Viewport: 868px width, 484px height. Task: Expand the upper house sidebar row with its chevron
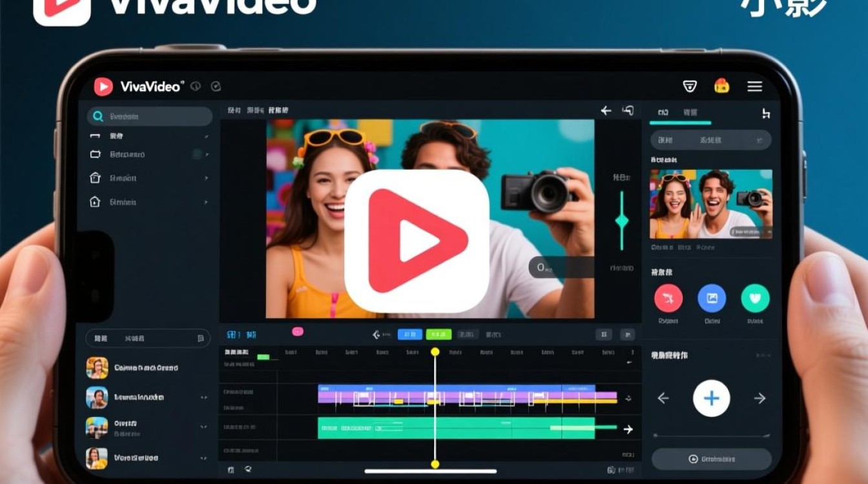[x=206, y=178]
